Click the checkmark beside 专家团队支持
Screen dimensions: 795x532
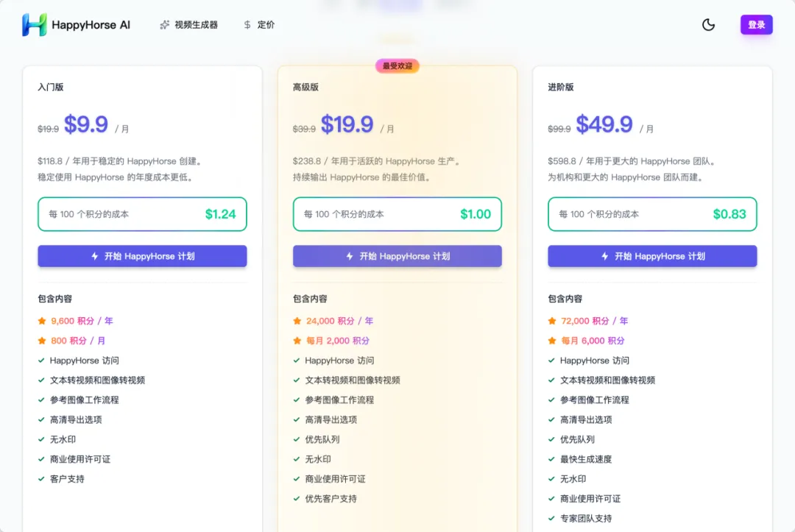tap(551, 518)
